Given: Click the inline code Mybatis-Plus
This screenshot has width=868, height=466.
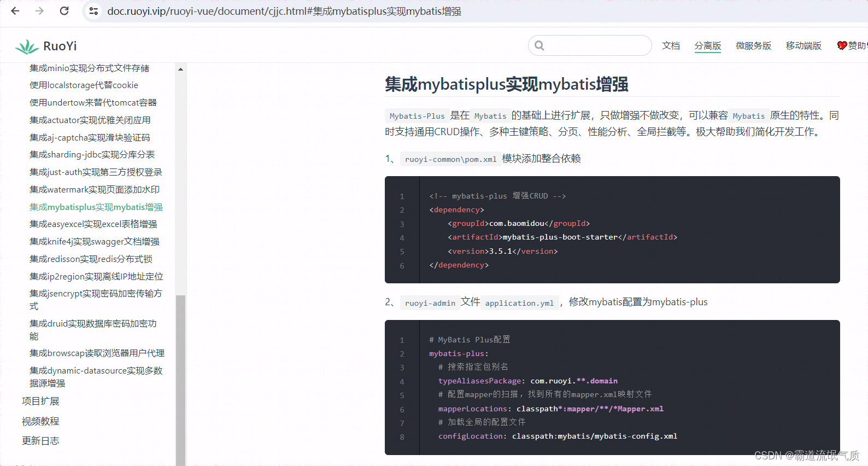Looking at the screenshot, I should pos(417,116).
